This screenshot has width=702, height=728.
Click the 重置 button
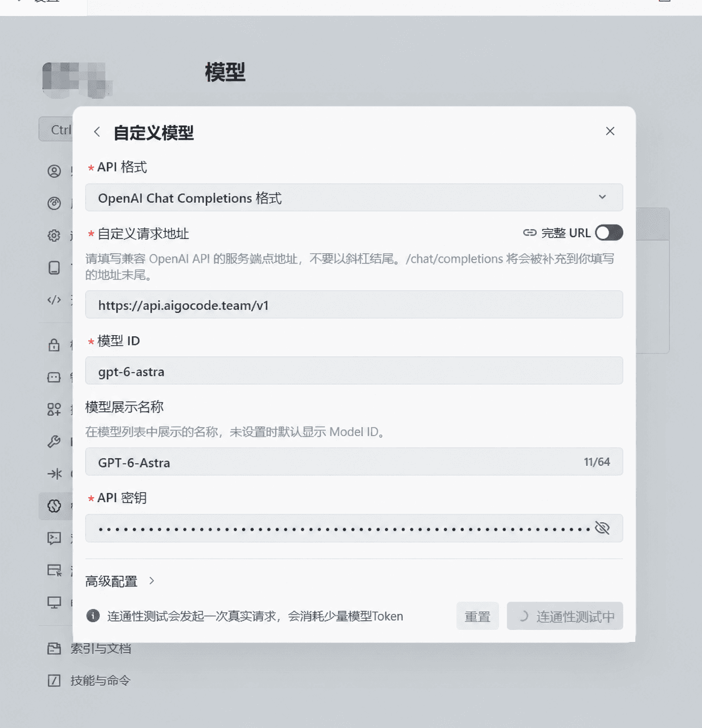(x=477, y=616)
